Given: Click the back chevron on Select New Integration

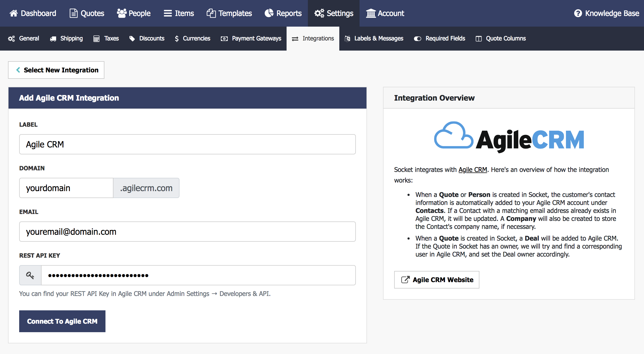Looking at the screenshot, I should pyautogui.click(x=18, y=70).
